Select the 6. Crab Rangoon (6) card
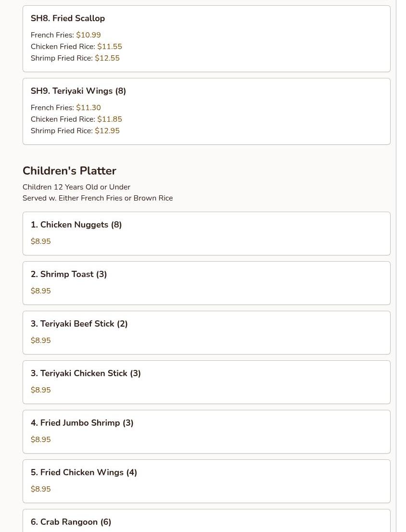 click(206, 520)
